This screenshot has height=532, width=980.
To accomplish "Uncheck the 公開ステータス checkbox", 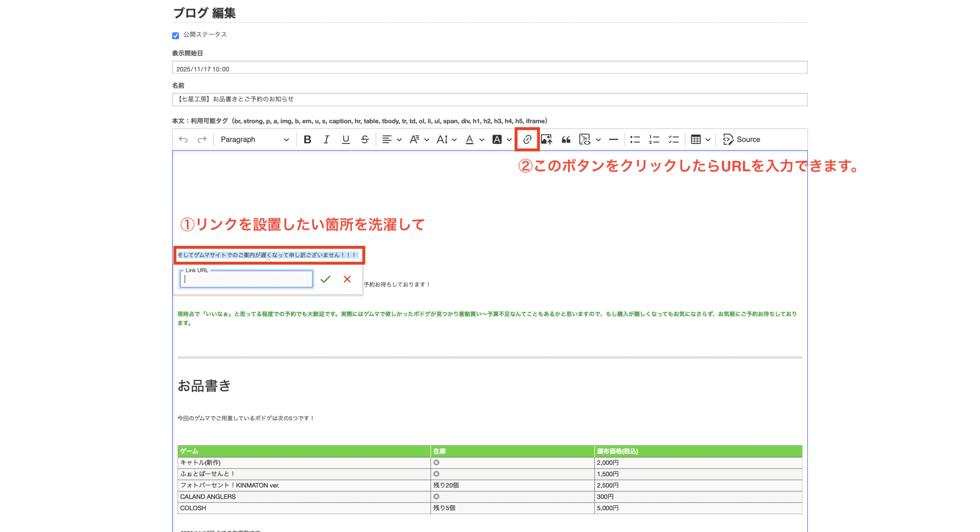I will [175, 36].
